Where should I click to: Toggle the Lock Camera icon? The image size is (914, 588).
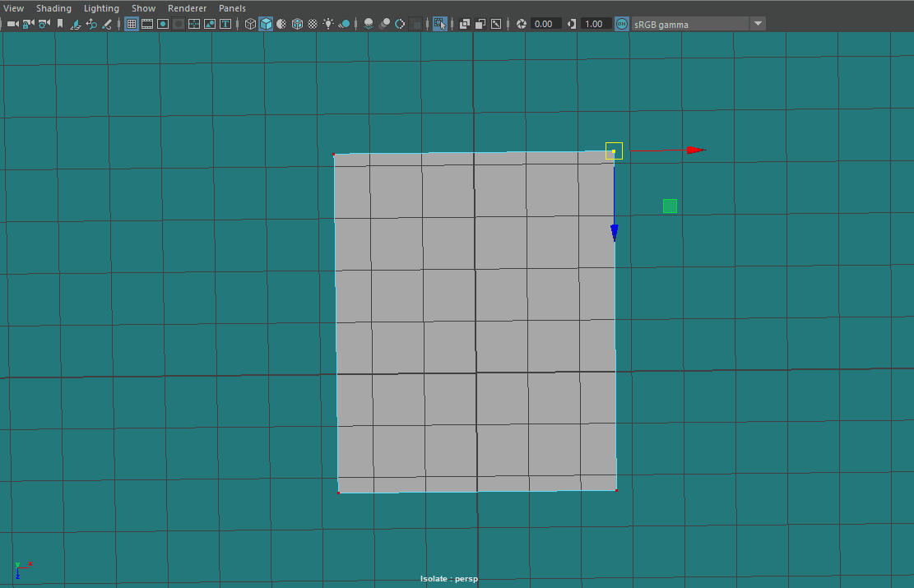tap(28, 24)
